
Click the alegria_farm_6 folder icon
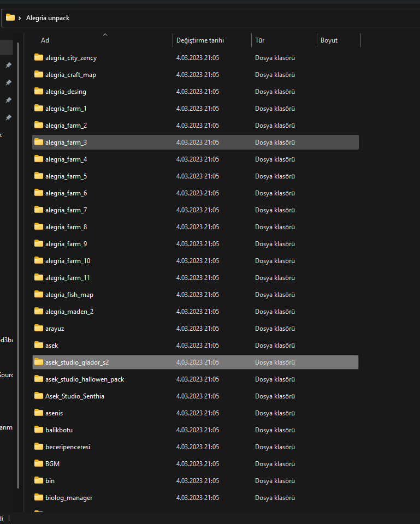click(x=39, y=193)
